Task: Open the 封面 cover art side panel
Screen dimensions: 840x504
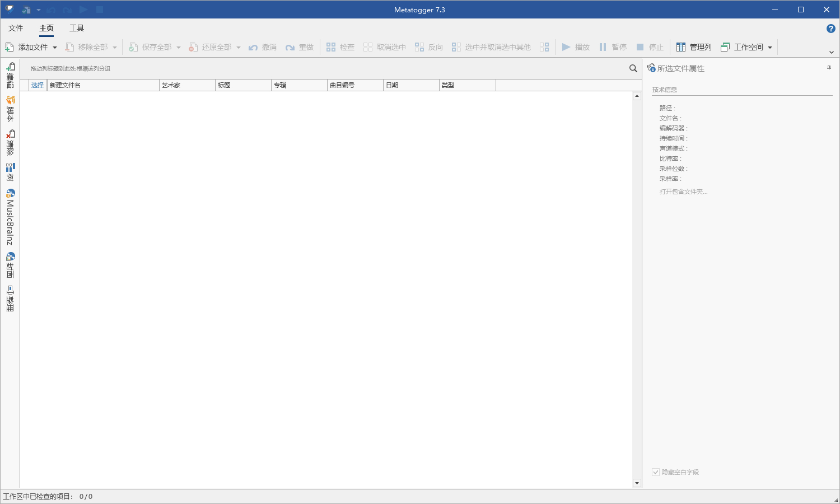Action: pyautogui.click(x=10, y=265)
